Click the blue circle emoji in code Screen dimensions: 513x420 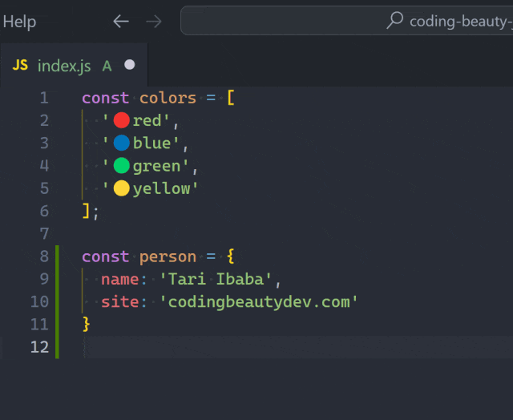click(x=121, y=143)
